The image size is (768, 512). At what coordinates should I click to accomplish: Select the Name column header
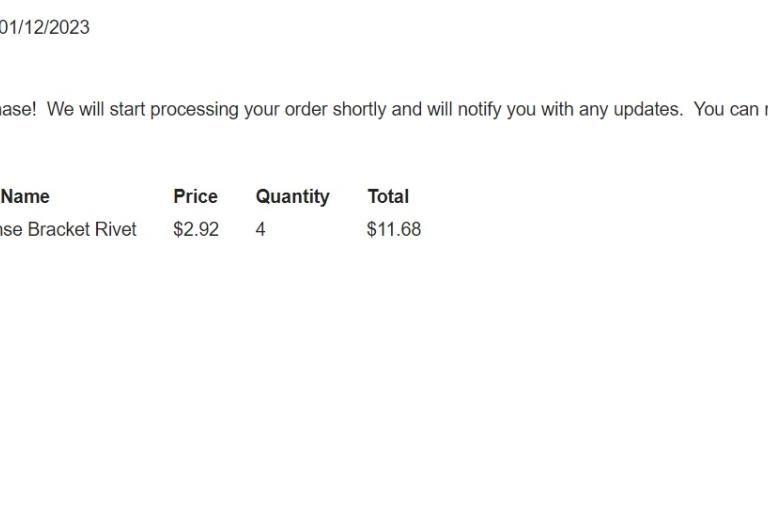click(25, 196)
